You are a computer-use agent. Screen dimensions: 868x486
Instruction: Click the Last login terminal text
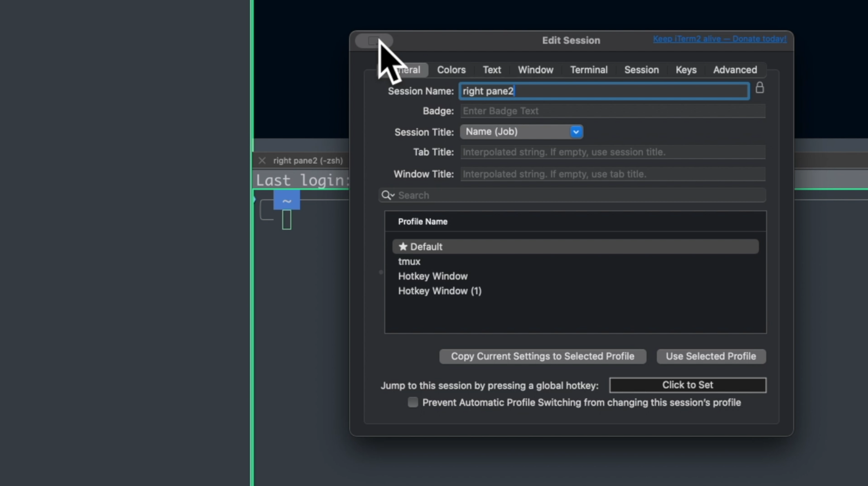302,180
